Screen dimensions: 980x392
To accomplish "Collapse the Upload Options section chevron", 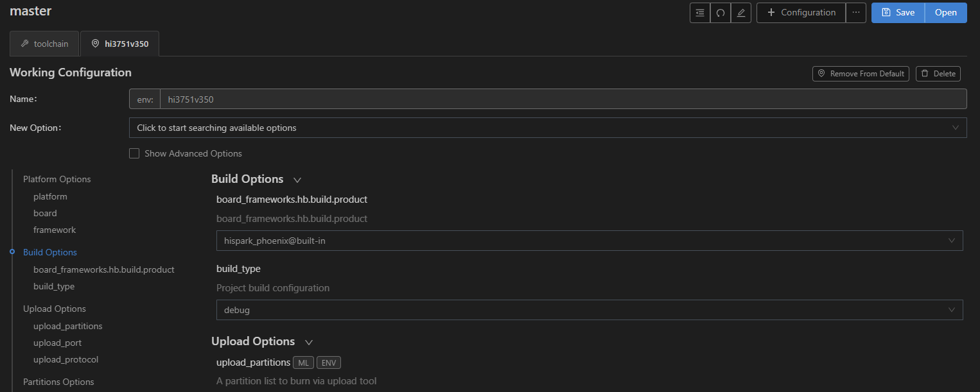I will [309, 342].
